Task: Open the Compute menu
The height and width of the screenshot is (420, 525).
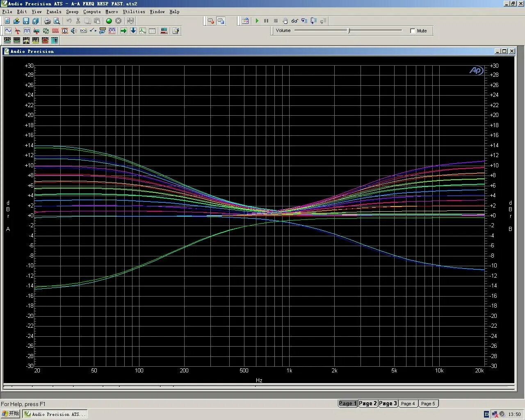Action: (92, 11)
